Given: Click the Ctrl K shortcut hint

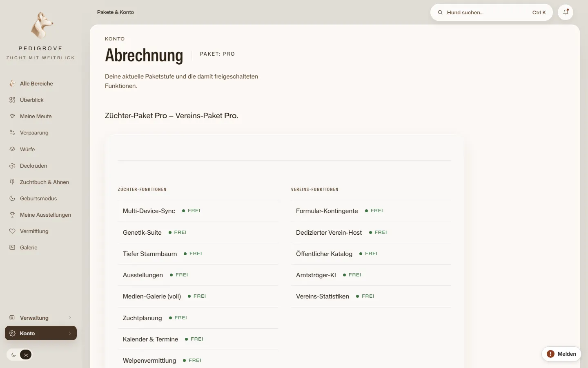Looking at the screenshot, I should (539, 13).
